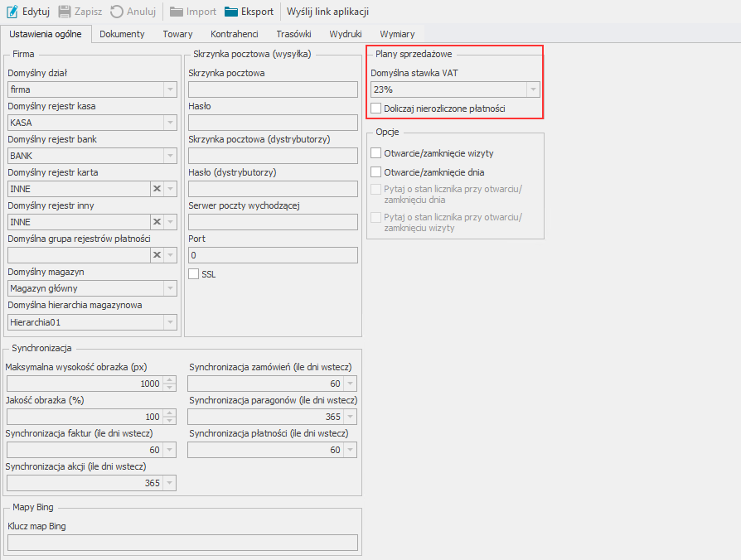Click the Zapisz floppy disk icon
The height and width of the screenshot is (560, 741).
65,12
